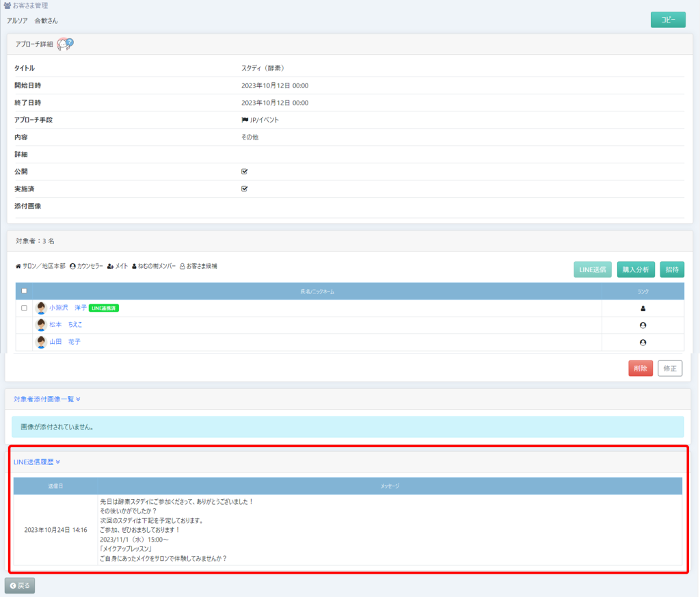Open 購入分析 for the targets
The width and height of the screenshot is (700, 597).
[636, 269]
